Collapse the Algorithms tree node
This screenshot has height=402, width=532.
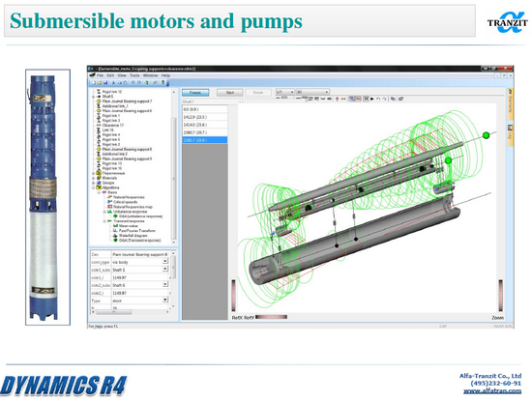point(93,187)
